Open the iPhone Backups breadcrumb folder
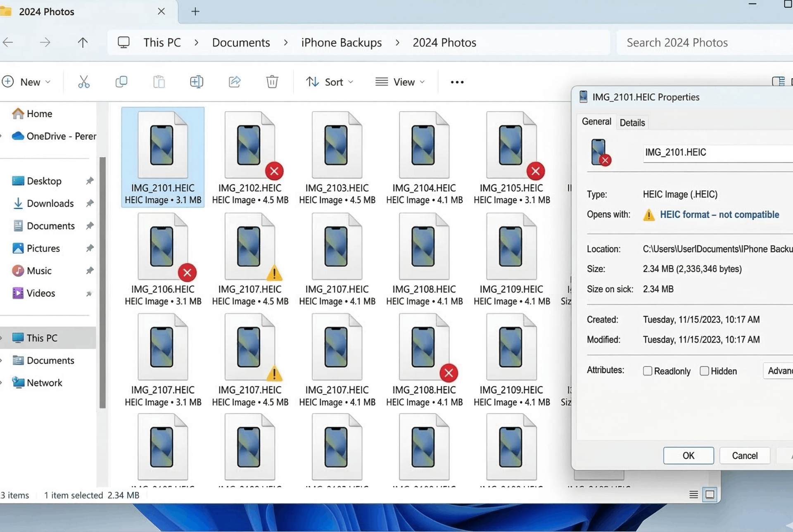Viewport: 793px width, 532px height. [341, 42]
